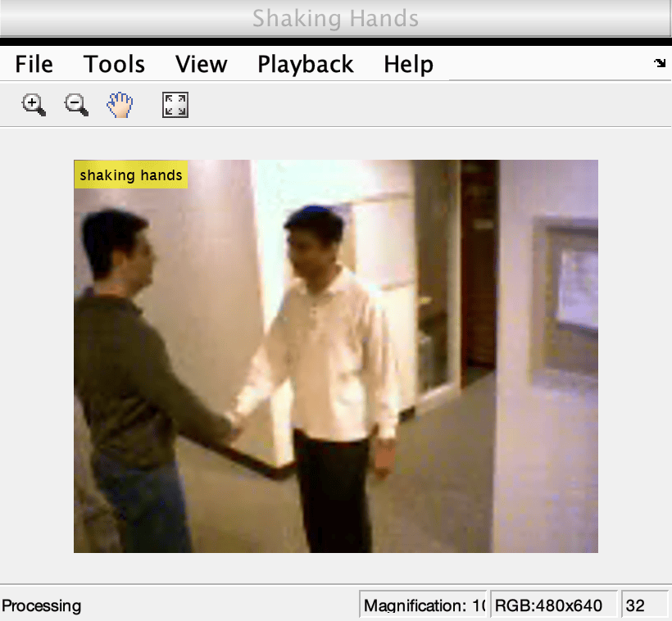672x621 pixels.
Task: Open the Help menu
Action: pyautogui.click(x=408, y=64)
